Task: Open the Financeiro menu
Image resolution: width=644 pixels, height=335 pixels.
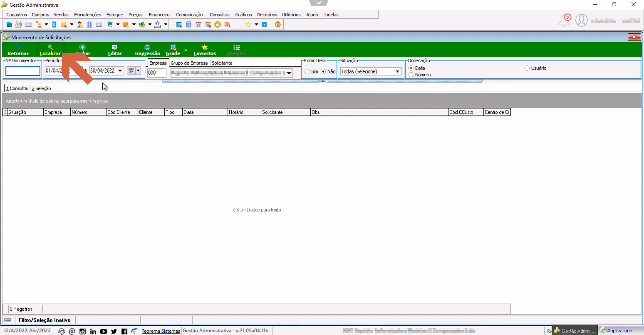Action: coord(159,15)
